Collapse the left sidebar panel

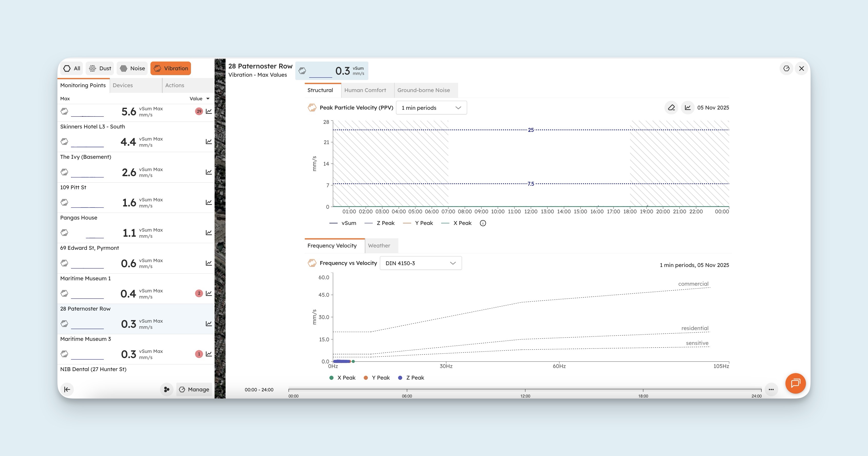67,389
